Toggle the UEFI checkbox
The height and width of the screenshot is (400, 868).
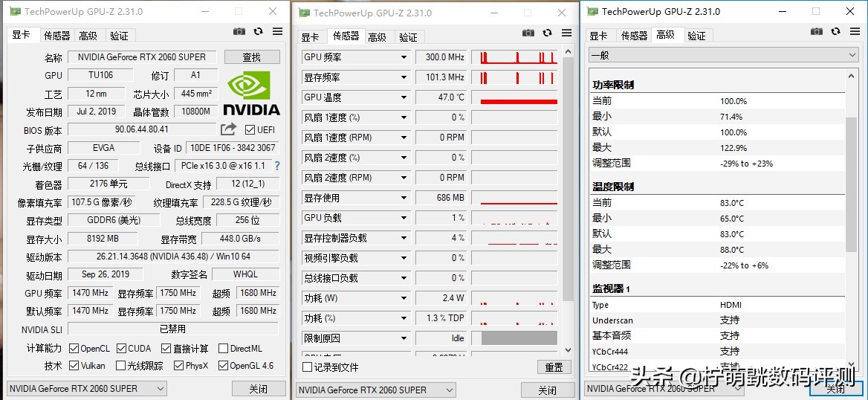(250, 129)
